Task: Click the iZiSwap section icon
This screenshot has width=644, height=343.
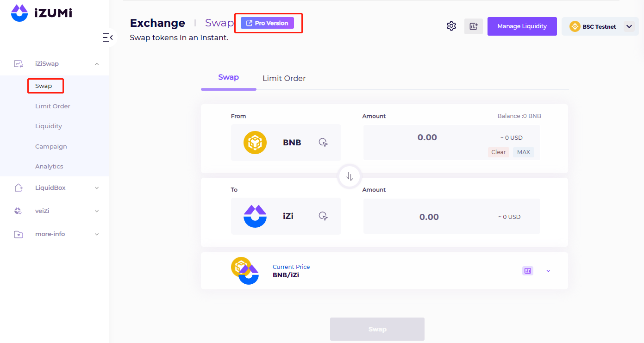Action: [19, 64]
